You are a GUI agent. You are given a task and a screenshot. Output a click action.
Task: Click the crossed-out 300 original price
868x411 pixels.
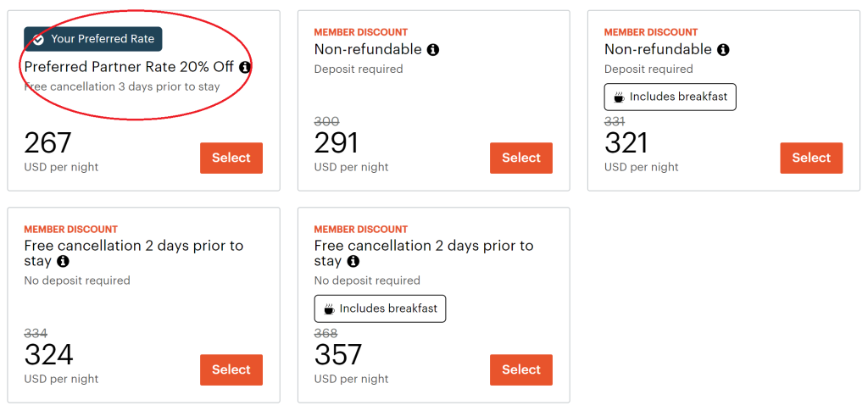pyautogui.click(x=326, y=122)
